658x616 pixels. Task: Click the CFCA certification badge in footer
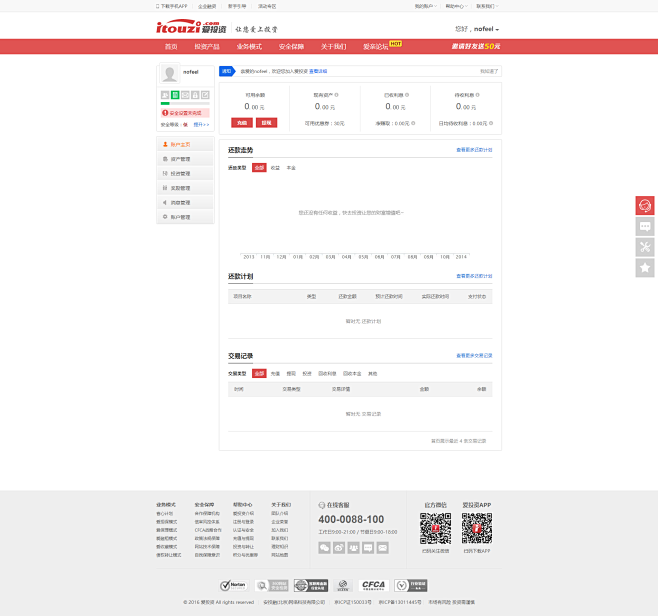372,585
